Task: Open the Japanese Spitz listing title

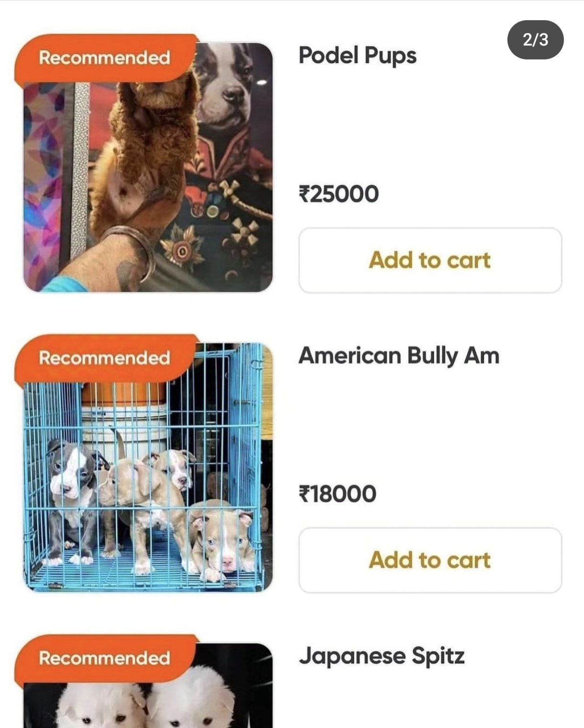Action: [382, 656]
